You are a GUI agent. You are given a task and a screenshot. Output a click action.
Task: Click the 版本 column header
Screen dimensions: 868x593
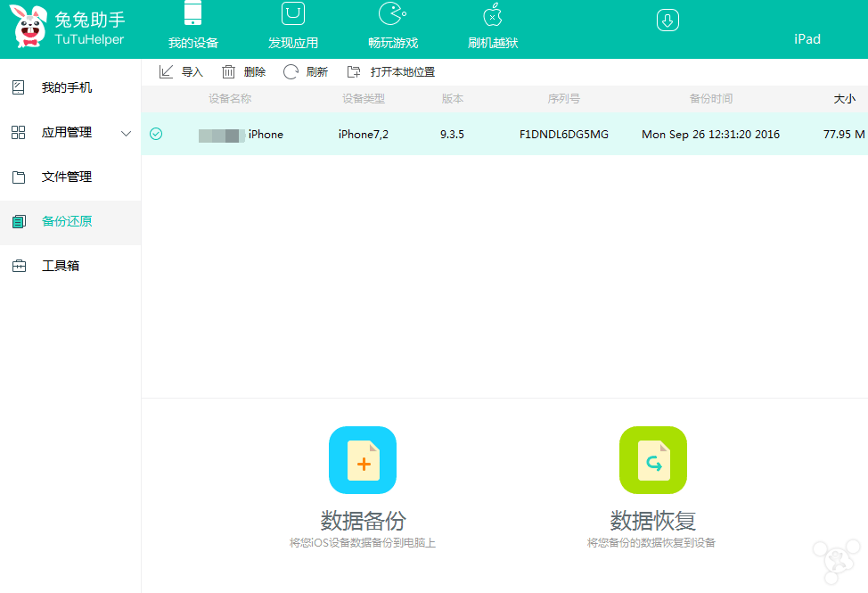click(452, 99)
